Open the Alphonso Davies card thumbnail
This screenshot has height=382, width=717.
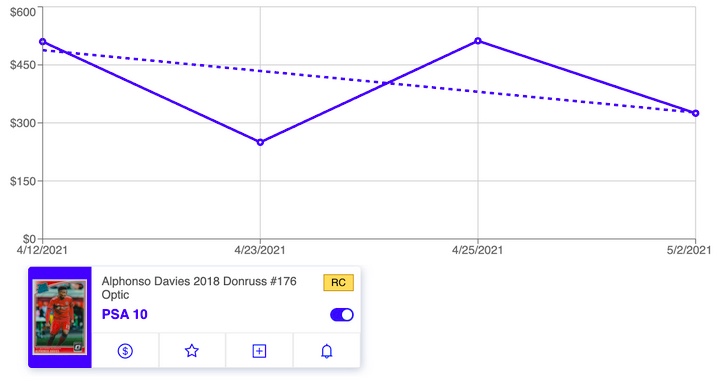coord(60,317)
